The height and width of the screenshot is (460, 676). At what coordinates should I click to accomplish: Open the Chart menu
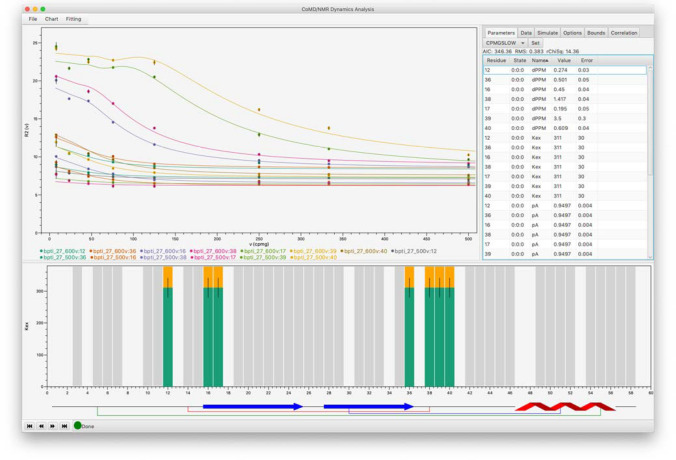(x=51, y=19)
